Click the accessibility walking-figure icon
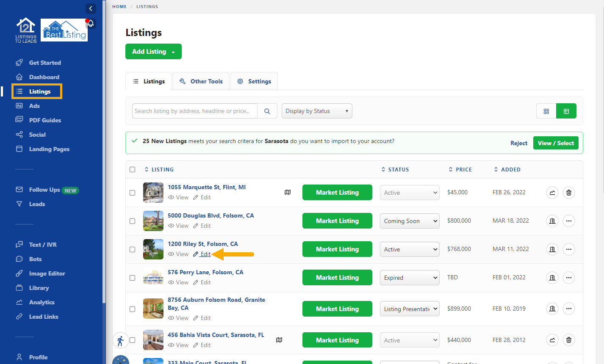 pyautogui.click(x=121, y=340)
